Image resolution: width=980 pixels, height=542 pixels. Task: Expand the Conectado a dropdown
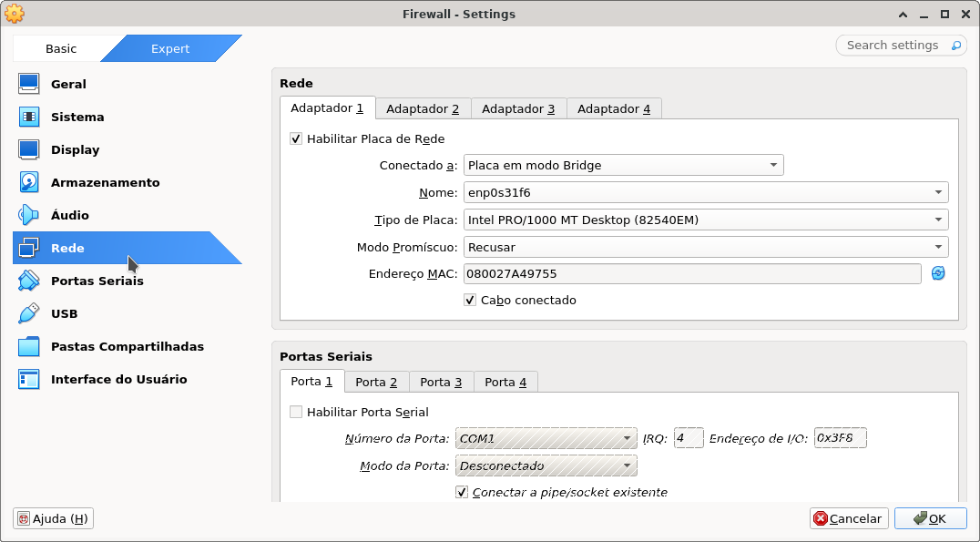point(623,166)
